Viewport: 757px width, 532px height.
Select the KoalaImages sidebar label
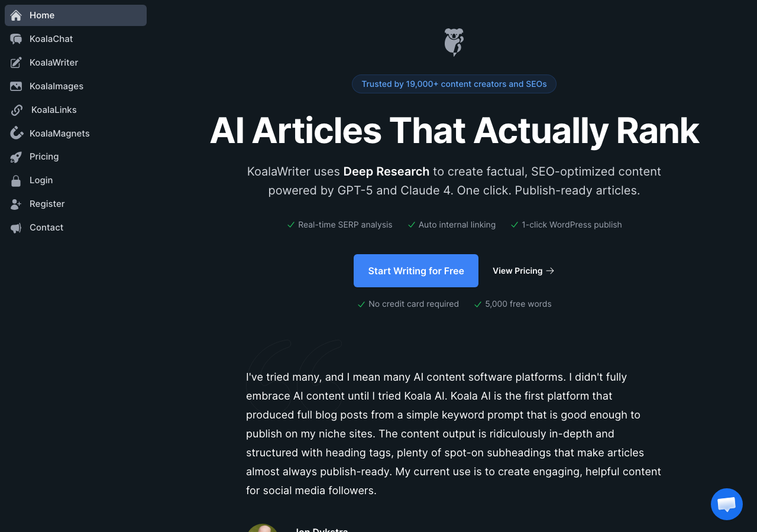click(56, 86)
